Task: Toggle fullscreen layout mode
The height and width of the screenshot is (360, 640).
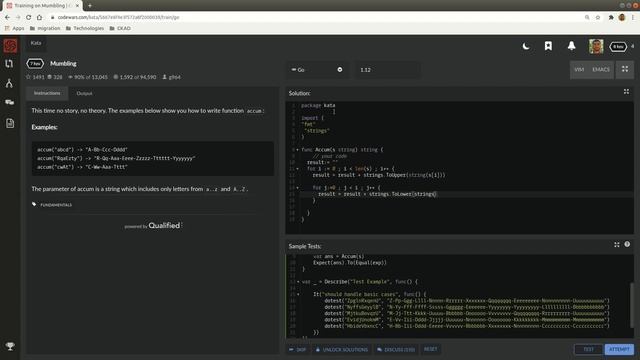Action: click(625, 69)
